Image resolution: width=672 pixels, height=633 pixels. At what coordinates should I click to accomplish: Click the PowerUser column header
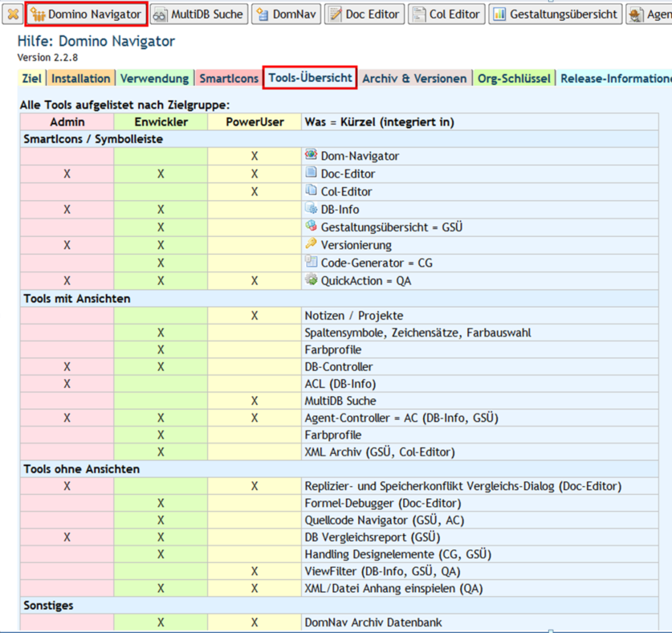click(255, 122)
